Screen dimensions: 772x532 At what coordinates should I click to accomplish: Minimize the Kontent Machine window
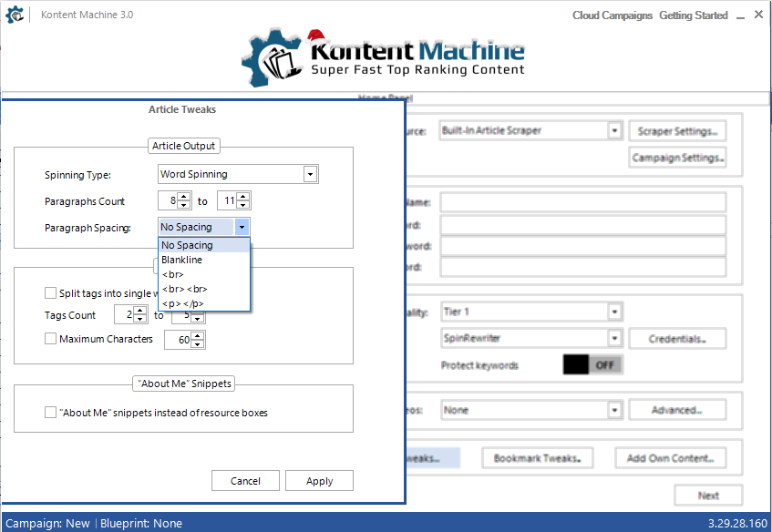[x=740, y=15]
